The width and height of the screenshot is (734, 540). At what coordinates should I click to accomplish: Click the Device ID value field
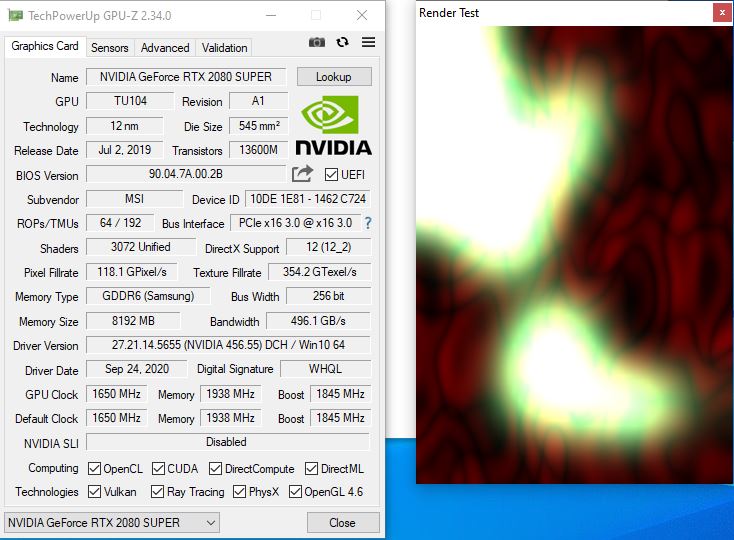point(308,199)
